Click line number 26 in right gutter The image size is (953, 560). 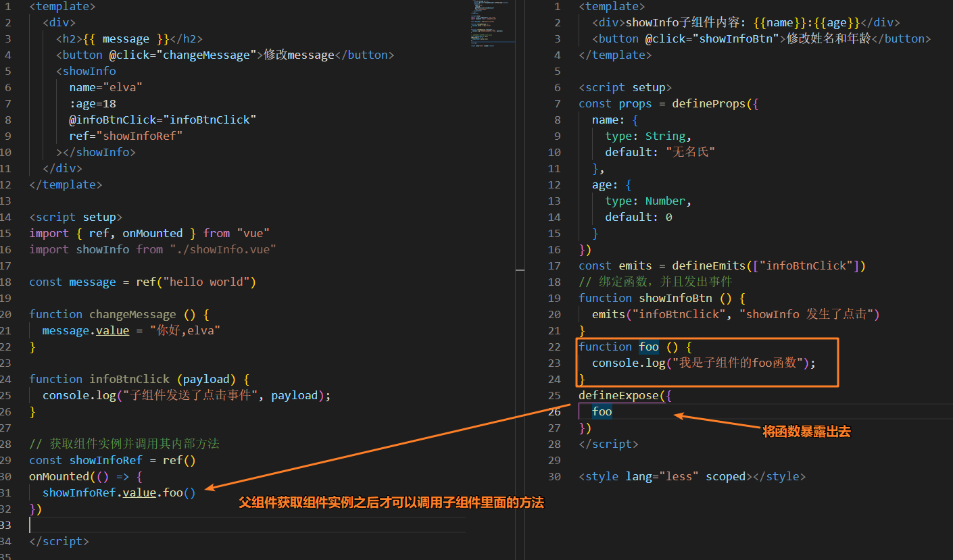point(554,411)
